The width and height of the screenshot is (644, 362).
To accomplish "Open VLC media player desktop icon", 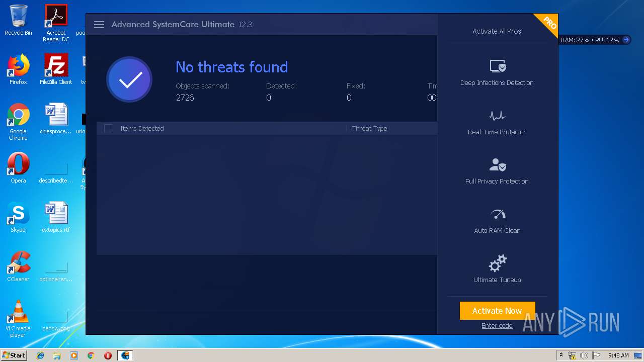I will (x=18, y=319).
